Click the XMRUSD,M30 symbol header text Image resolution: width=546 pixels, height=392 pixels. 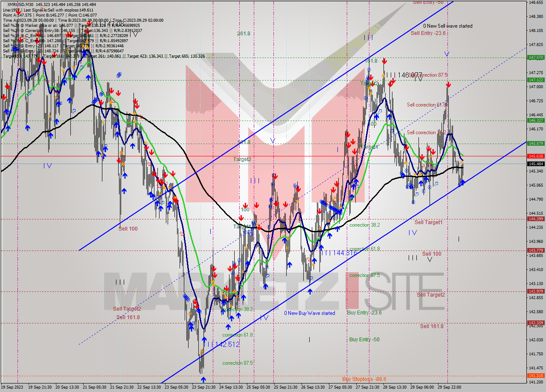[x=20, y=4]
